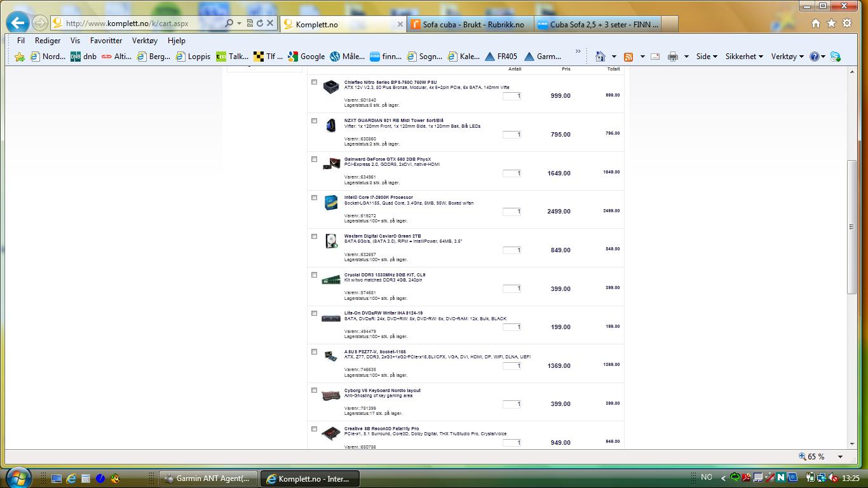
Task: Show more favorites with the chevron expander
Action: (578, 51)
